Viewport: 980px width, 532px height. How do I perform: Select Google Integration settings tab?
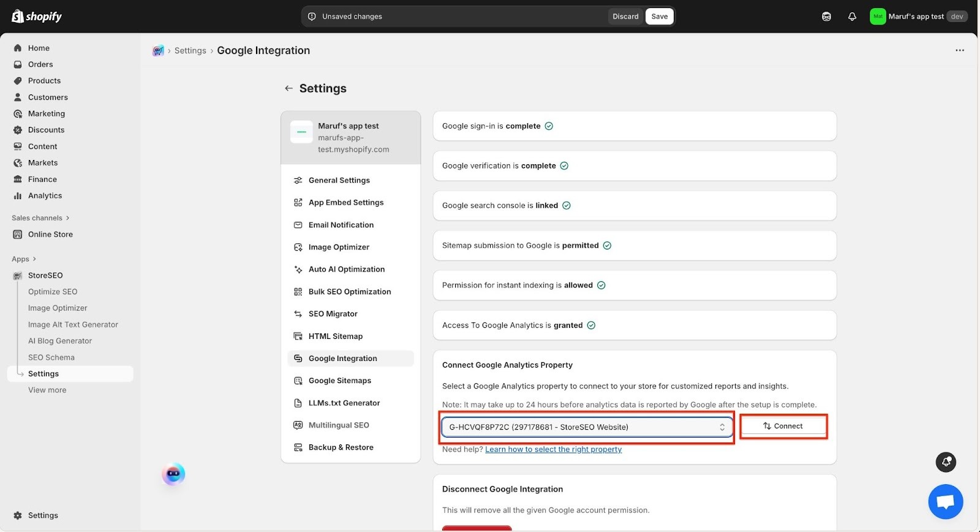[x=350, y=359]
